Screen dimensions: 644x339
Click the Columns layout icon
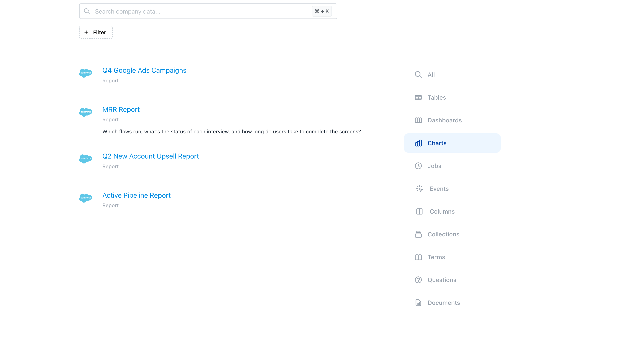coord(419,211)
